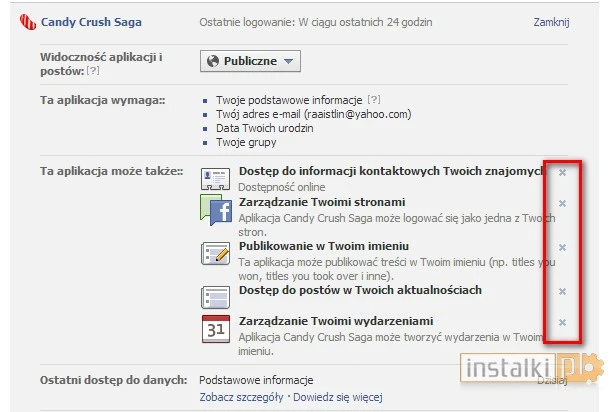
Task: Click the Ostatnie logowanie status text
Action: [316, 22]
